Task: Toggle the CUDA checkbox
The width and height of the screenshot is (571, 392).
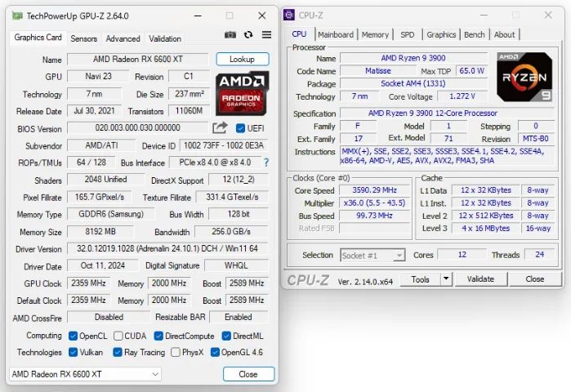Action: click(x=118, y=336)
